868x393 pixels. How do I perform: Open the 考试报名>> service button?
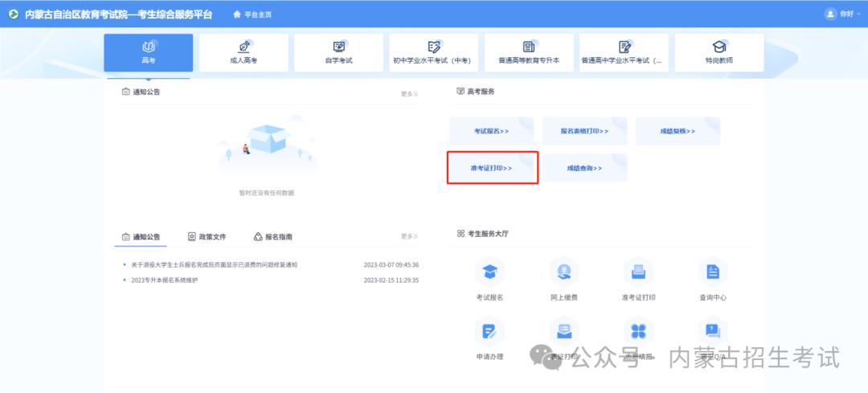(x=492, y=131)
